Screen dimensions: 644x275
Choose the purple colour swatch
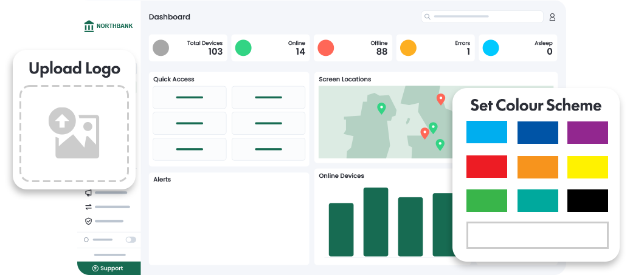587,132
